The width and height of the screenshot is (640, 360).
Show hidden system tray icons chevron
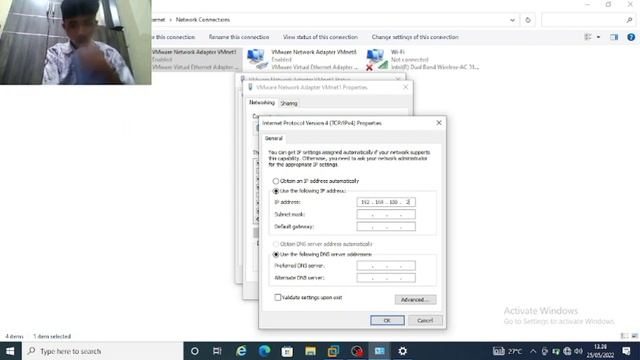point(533,351)
